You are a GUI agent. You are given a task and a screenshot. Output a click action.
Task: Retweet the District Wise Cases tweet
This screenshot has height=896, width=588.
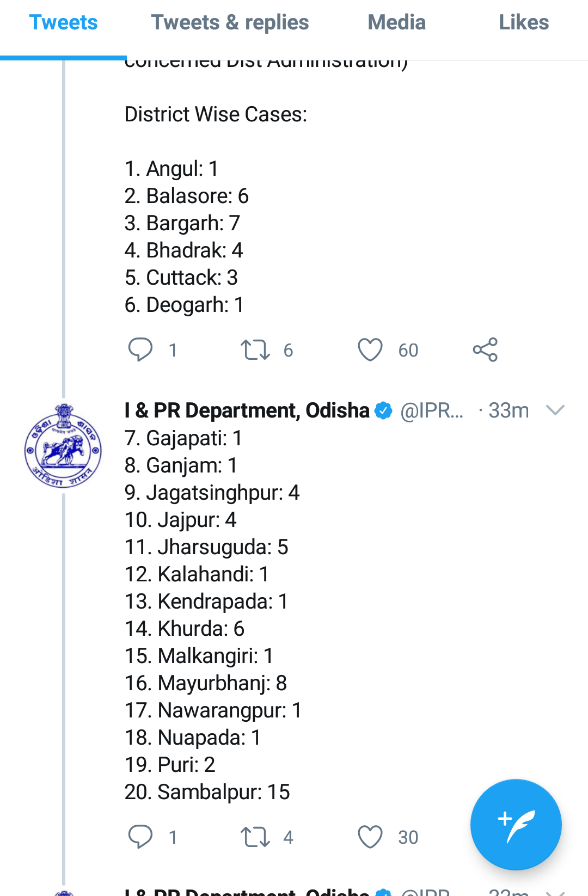[255, 349]
